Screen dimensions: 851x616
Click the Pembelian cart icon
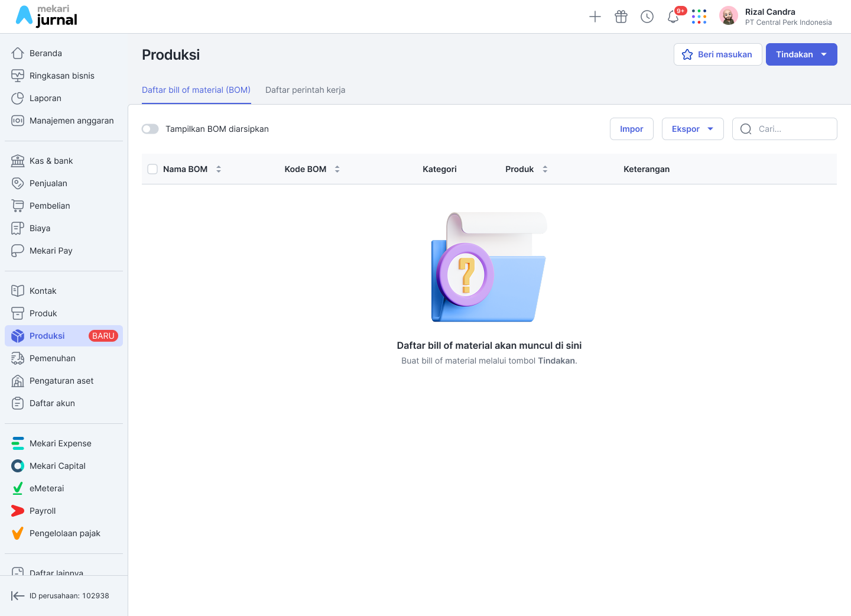[x=18, y=206]
